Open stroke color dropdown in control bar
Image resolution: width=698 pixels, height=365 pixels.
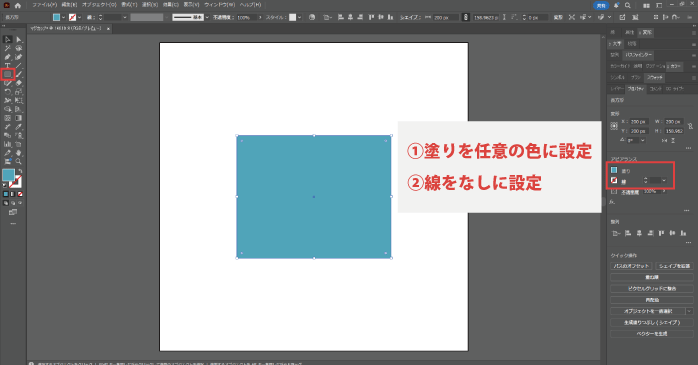(79, 17)
